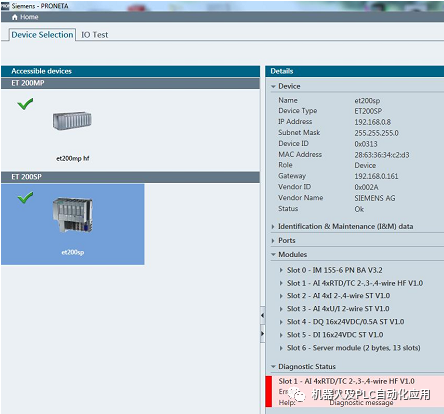This screenshot has height=414, width=444.
Task: Collapse the Diagnostic Status section
Action: point(273,367)
